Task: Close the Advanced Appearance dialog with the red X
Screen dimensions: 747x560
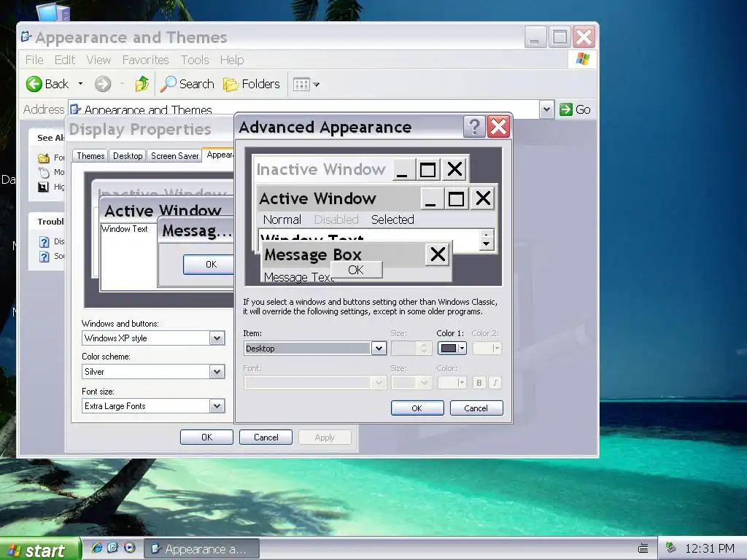Action: coord(499,127)
